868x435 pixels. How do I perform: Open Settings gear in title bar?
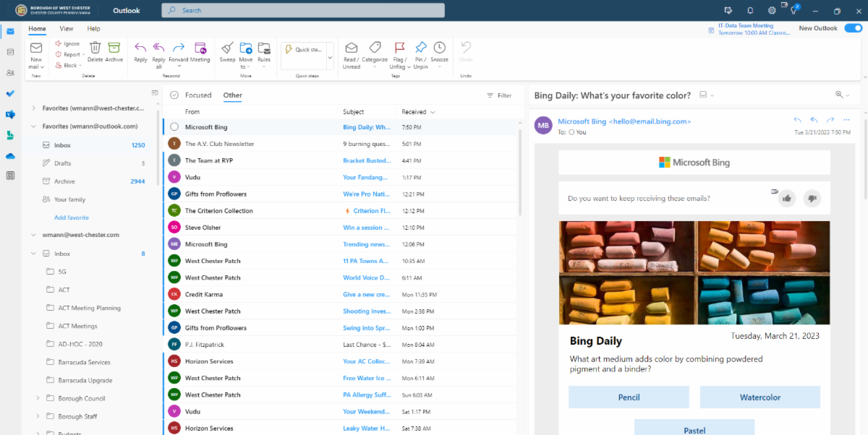772,11
